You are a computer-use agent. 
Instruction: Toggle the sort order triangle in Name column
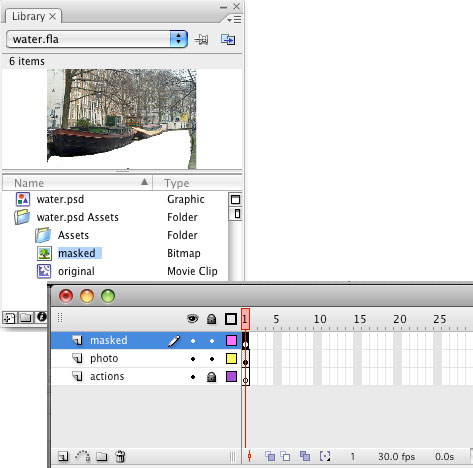[x=144, y=182]
